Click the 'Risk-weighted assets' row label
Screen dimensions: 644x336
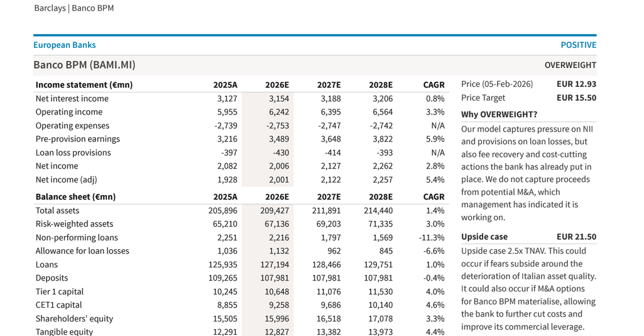click(x=74, y=224)
